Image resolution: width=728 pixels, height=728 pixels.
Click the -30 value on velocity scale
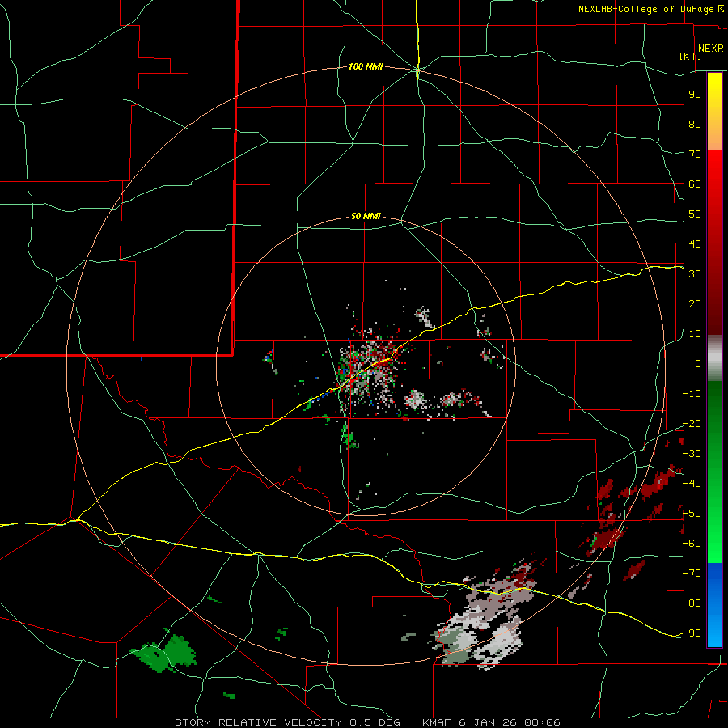pyautogui.click(x=692, y=454)
